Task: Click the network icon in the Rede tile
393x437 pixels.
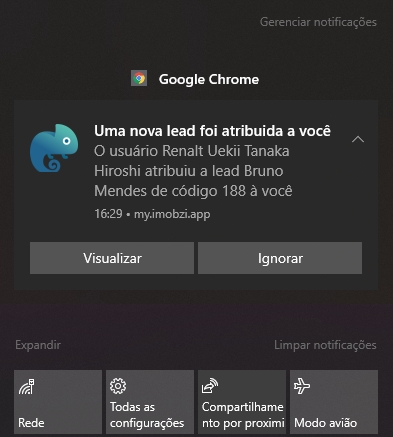Action: 26,387
